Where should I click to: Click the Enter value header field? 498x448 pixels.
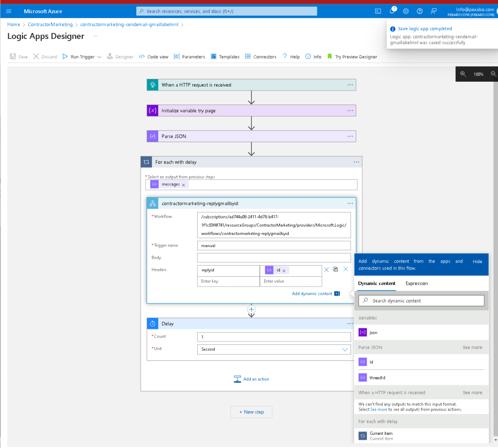pos(291,281)
